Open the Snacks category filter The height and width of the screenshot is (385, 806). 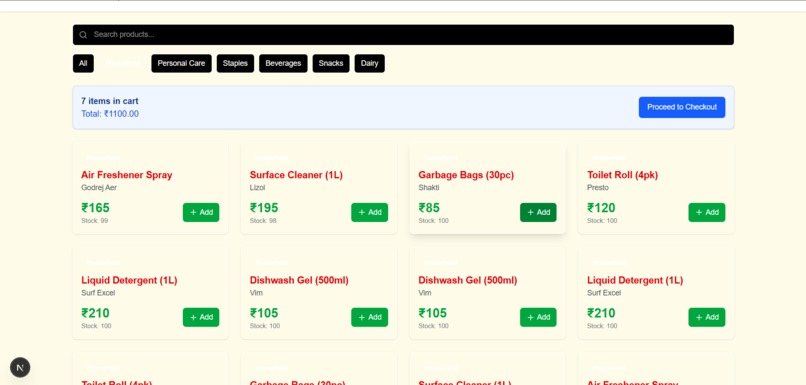331,63
